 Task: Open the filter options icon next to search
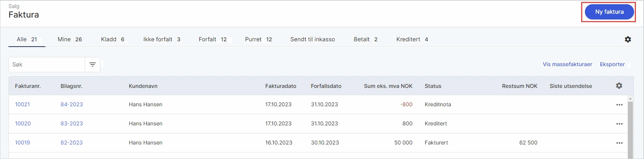[x=92, y=65]
